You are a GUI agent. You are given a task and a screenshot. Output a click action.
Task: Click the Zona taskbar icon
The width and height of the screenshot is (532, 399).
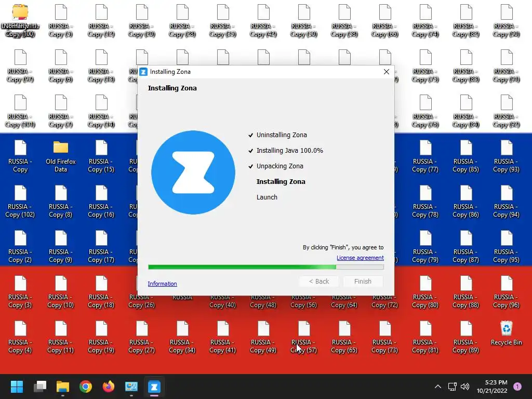coord(154,387)
